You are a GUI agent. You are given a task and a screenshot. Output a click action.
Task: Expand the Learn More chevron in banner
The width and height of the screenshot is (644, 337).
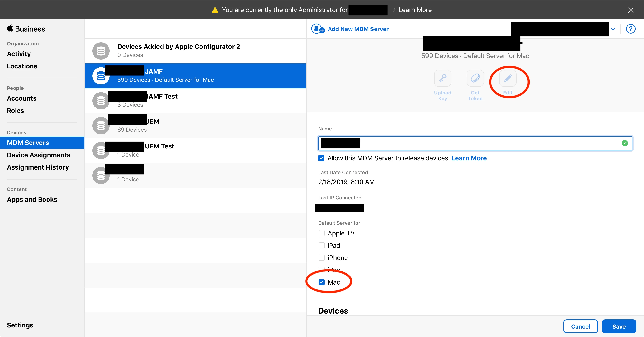tap(394, 10)
